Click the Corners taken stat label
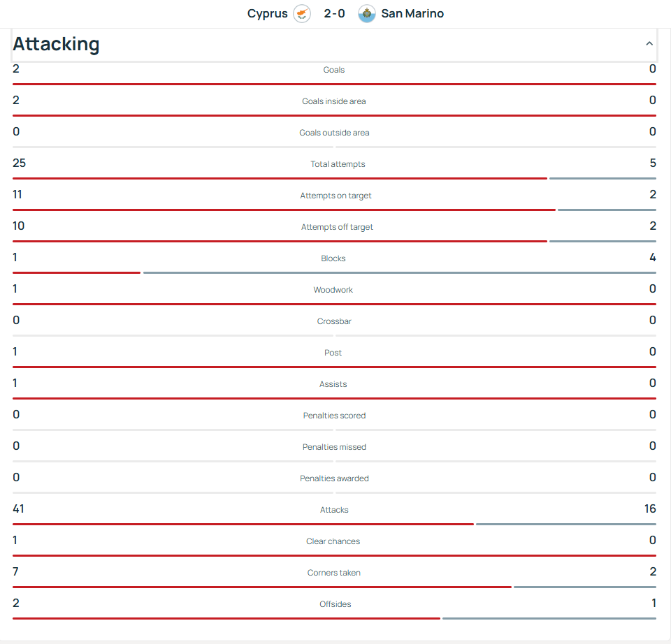The image size is (671, 644). [x=334, y=573]
